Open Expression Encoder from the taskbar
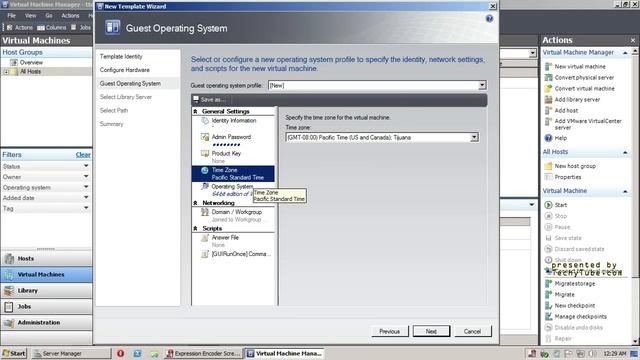Screen dimensions: 640x360 pyautogui.click(x=204, y=353)
